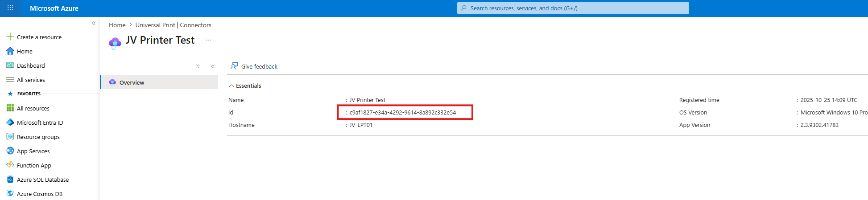Viewport: 868px width, 200px height.
Task: Click the App Services icon
Action: pyautogui.click(x=10, y=151)
